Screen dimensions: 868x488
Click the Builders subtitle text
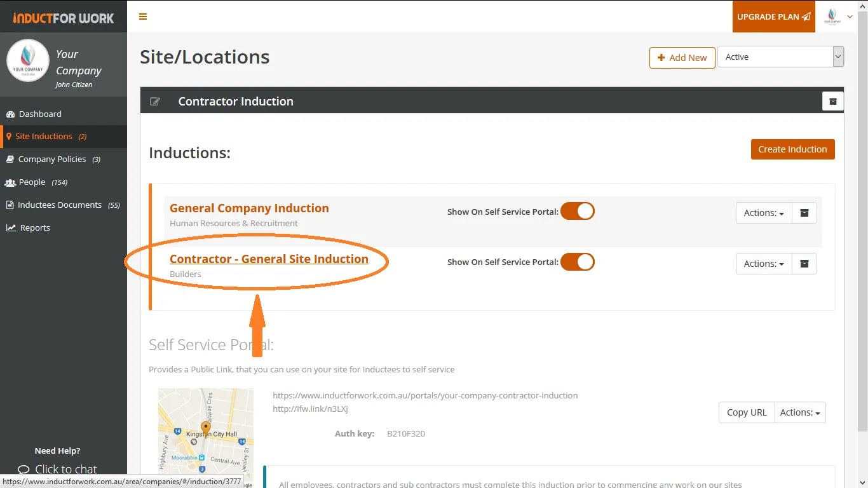click(x=186, y=274)
